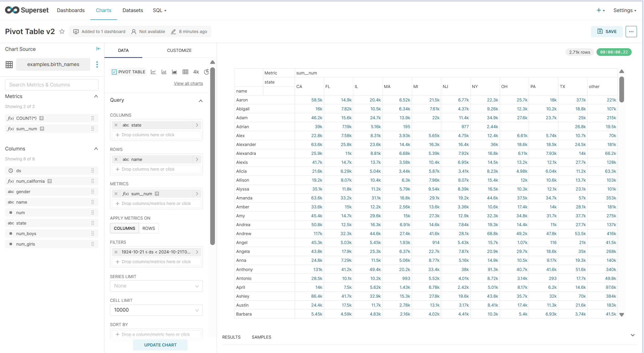Click the owner Not available person icon
The height and width of the screenshot is (353, 644).
[x=134, y=31]
